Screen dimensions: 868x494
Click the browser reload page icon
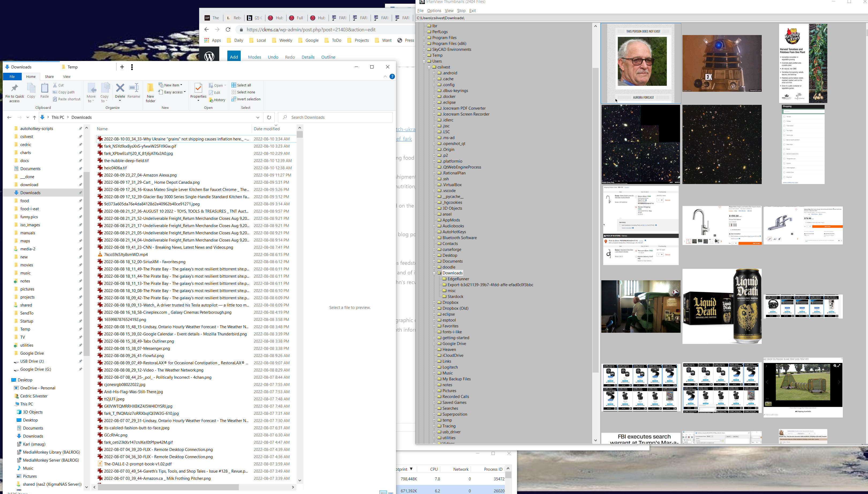pyautogui.click(x=228, y=29)
